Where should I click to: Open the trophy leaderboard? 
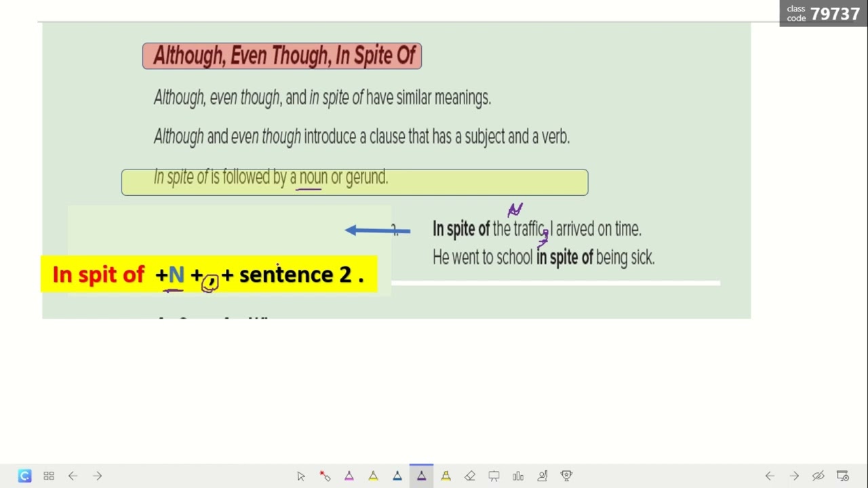click(566, 476)
